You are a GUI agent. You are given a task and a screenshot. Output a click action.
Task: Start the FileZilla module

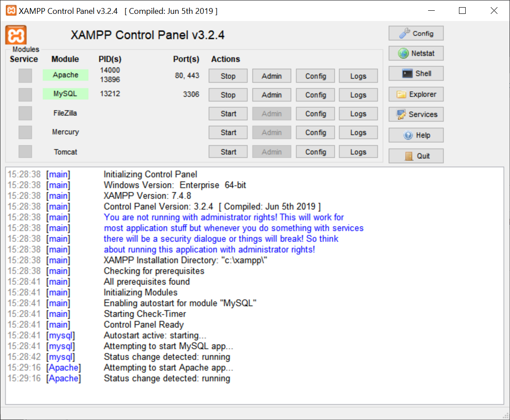click(228, 114)
